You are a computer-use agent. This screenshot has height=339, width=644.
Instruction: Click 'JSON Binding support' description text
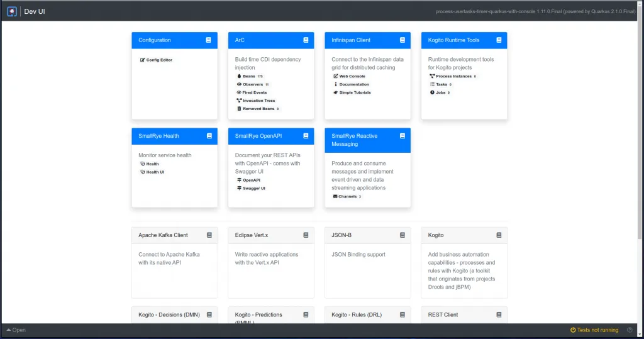coord(358,254)
